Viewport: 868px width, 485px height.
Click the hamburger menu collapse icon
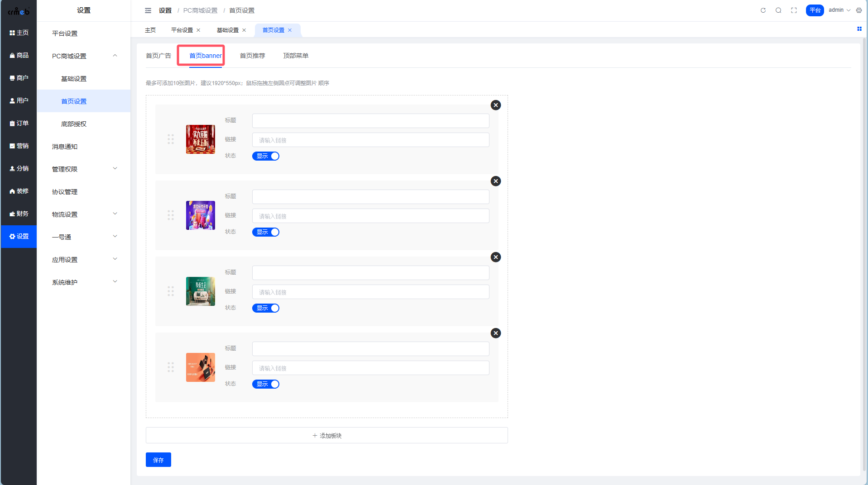(148, 10)
